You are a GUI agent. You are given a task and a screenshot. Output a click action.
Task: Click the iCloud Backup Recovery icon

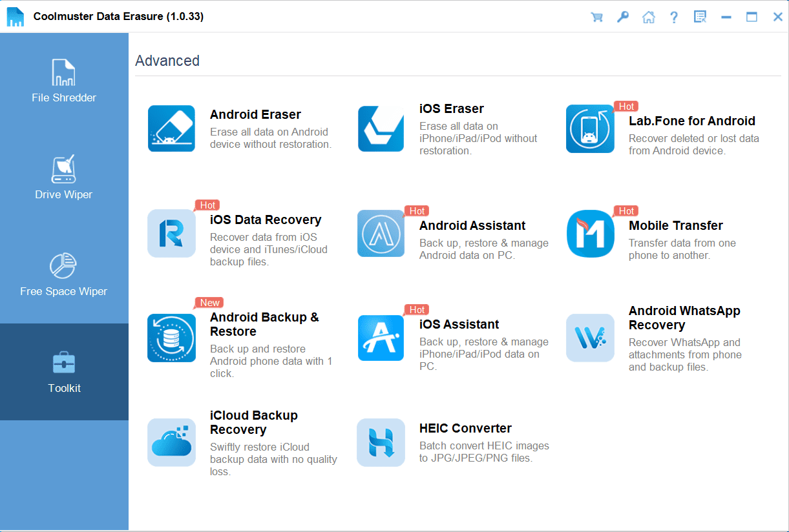(x=171, y=442)
